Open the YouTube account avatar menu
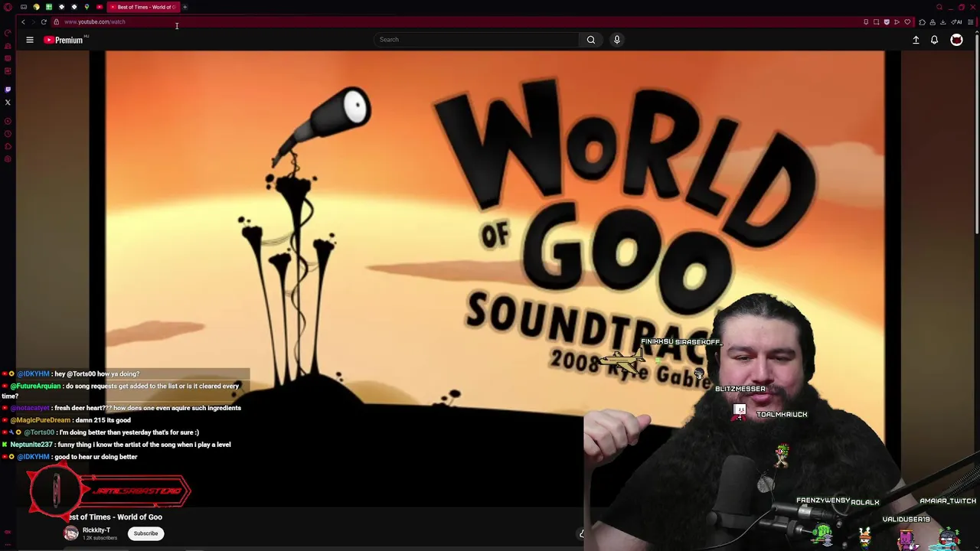 click(x=956, y=40)
